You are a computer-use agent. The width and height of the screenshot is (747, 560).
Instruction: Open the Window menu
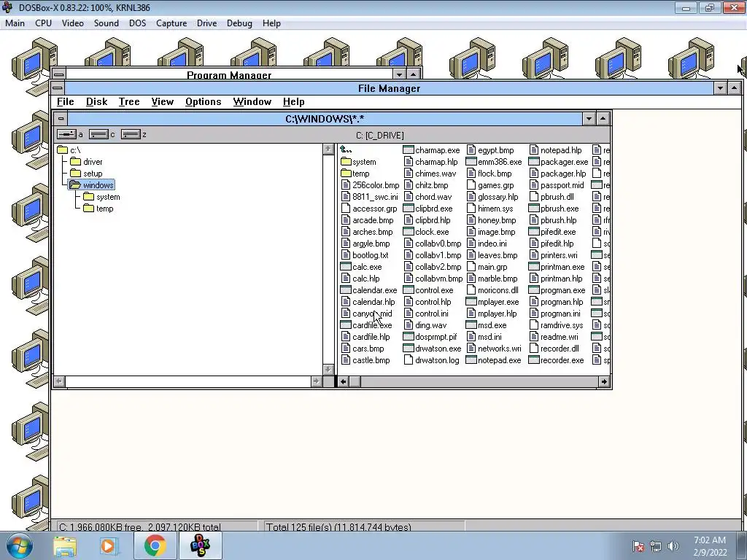[252, 102]
